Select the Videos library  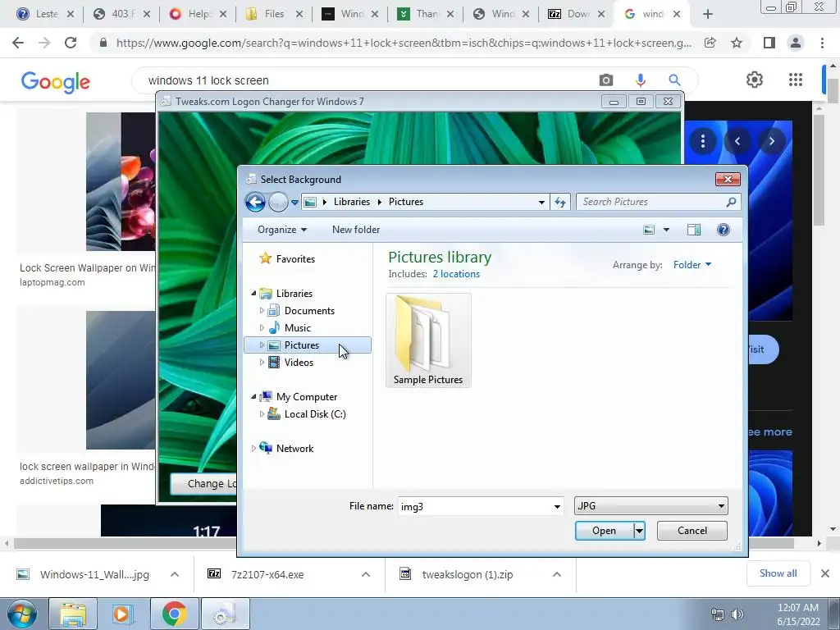(x=299, y=363)
